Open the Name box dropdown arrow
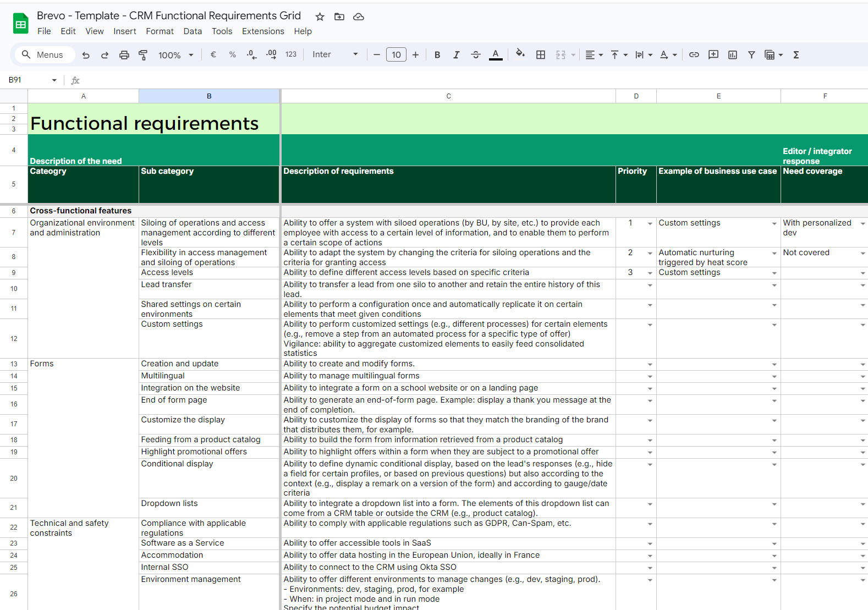This screenshot has width=868, height=610. click(54, 80)
